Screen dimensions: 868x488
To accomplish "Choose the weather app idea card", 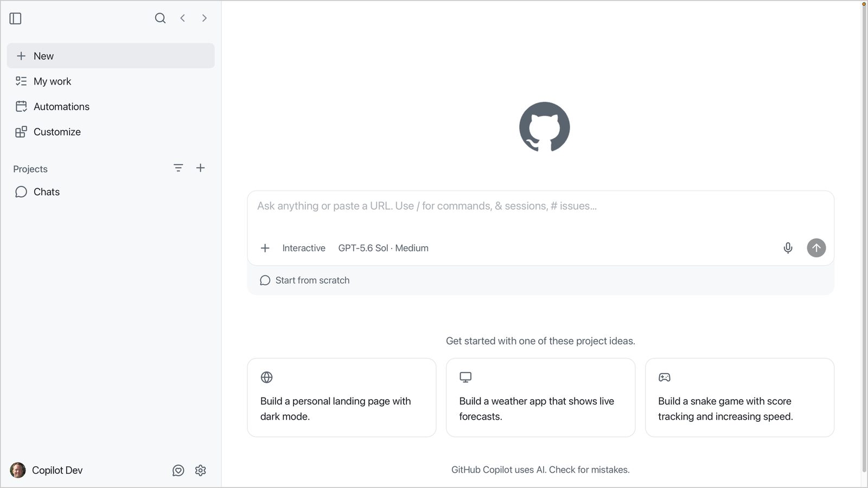I will (x=540, y=397).
